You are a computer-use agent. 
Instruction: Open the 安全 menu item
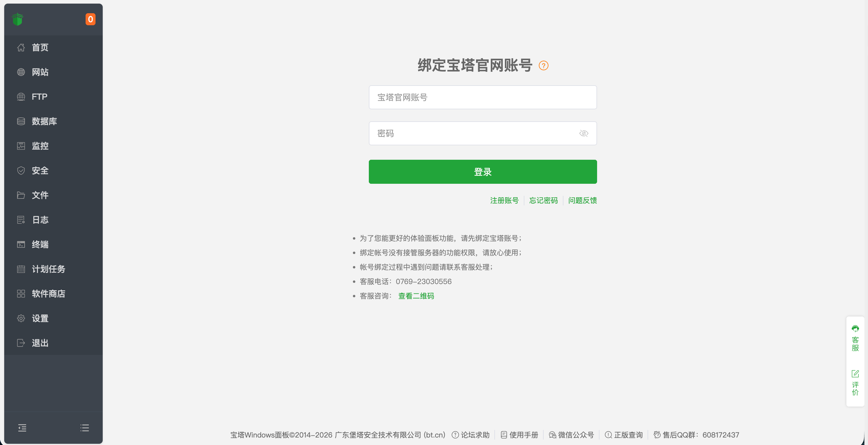coord(53,171)
